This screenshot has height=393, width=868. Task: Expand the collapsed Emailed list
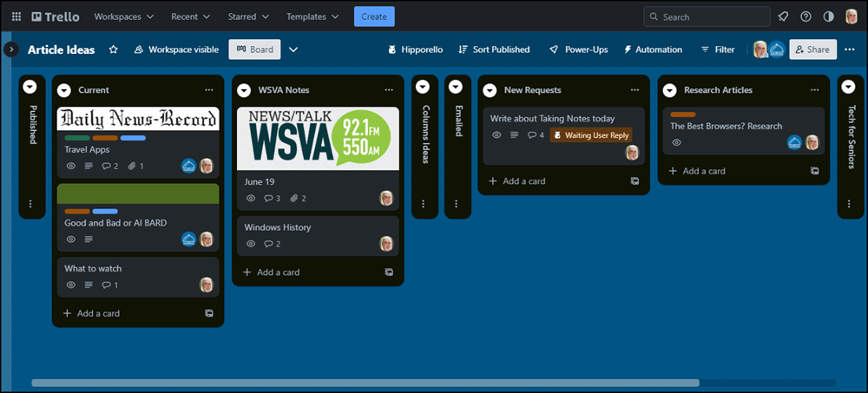click(456, 87)
